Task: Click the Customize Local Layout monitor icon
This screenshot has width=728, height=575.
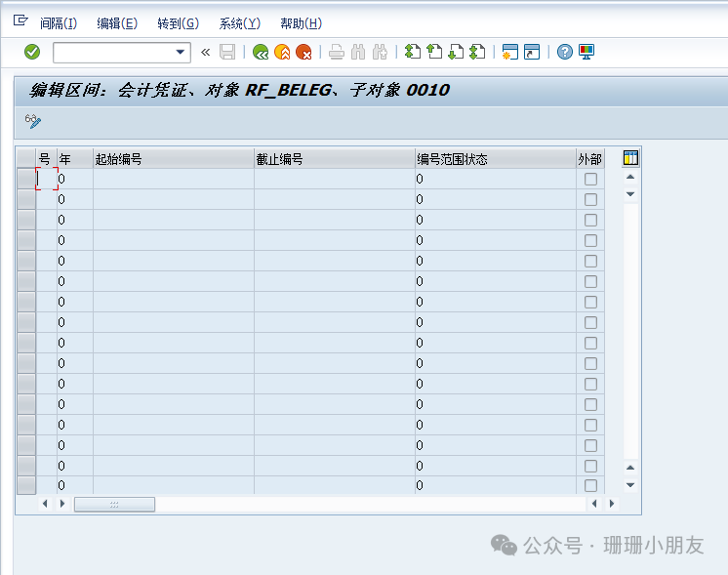Action: 586,52
